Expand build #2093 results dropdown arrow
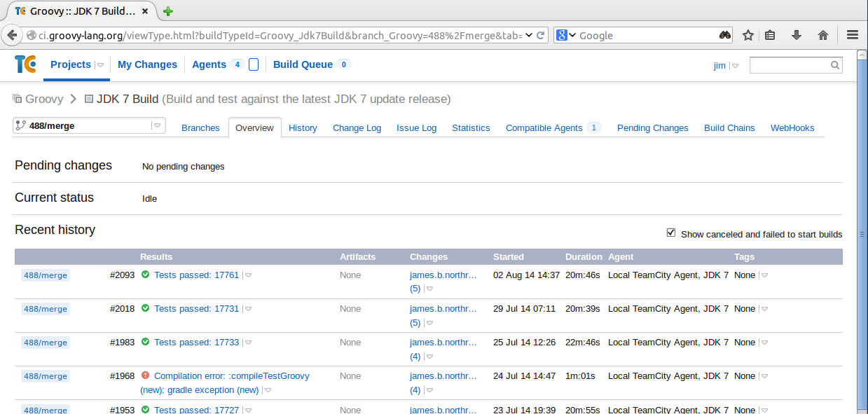Image resolution: width=868 pixels, height=414 pixels. (248, 275)
